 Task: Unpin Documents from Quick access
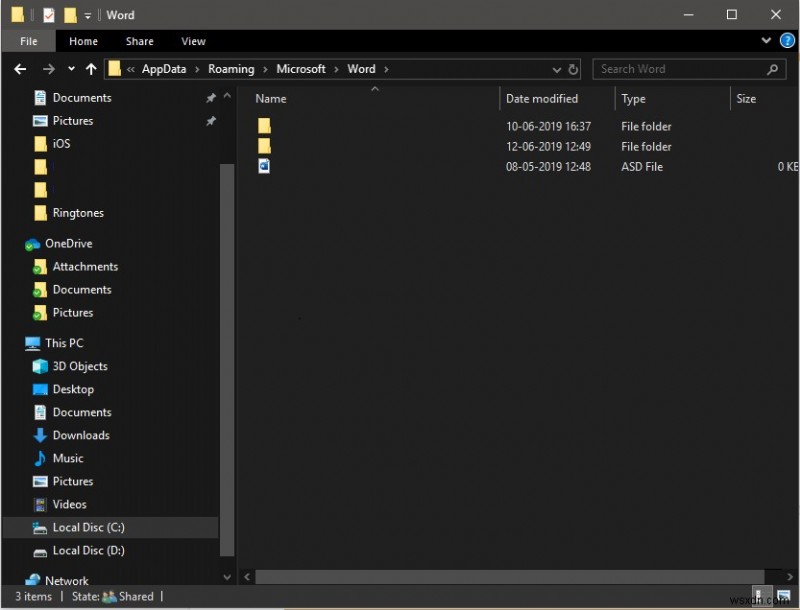tap(211, 97)
